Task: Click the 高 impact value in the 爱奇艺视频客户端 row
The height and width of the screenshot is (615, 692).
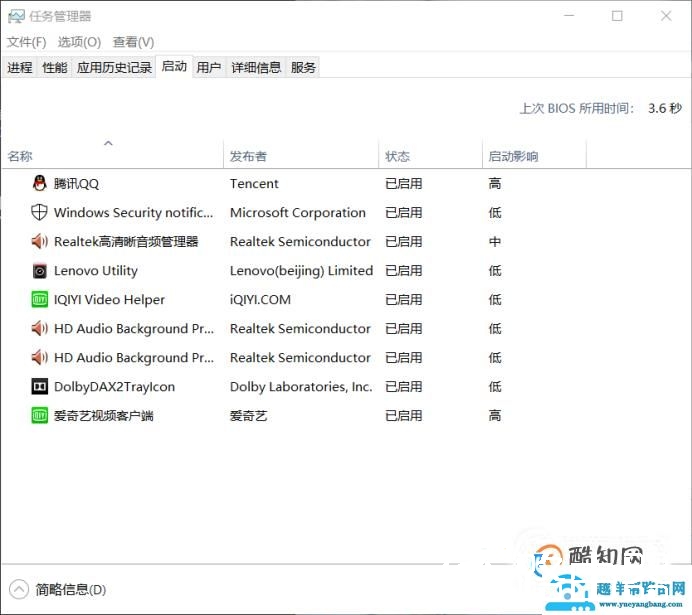Action: tap(495, 416)
